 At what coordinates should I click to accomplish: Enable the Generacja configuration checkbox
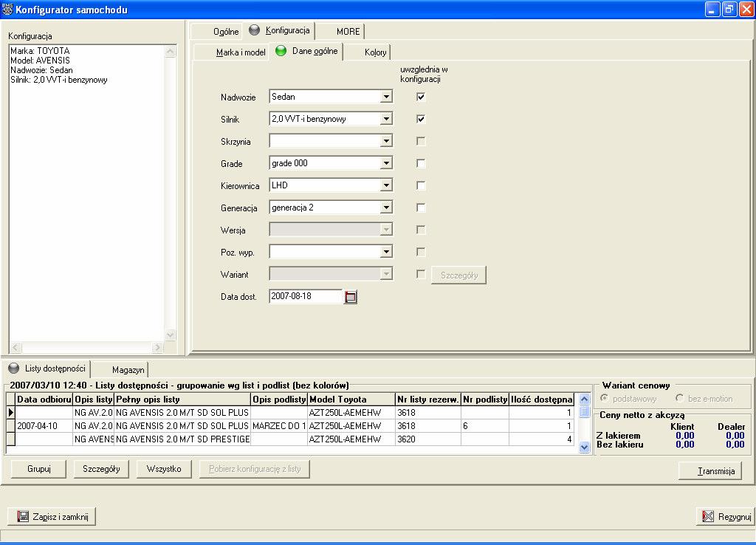point(421,208)
